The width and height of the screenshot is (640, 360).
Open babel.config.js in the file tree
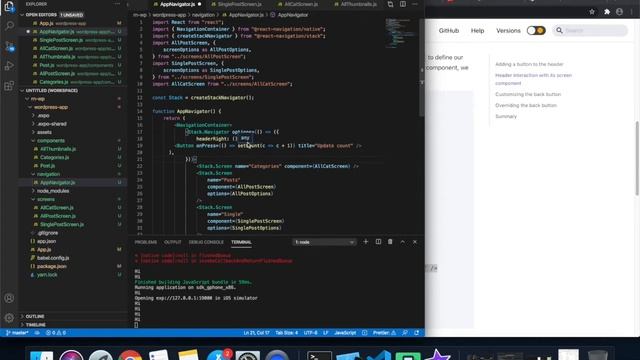pyautogui.click(x=53, y=258)
